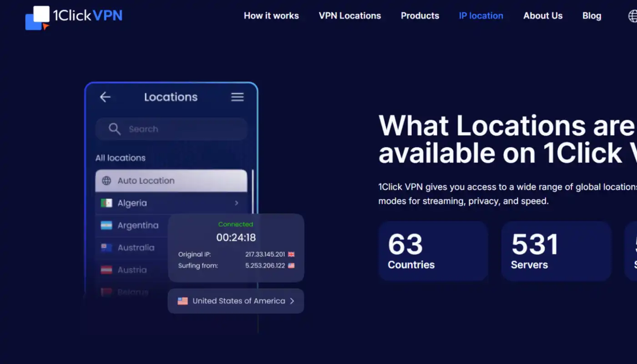637x364 pixels.
Task: Open the Products menu
Action: click(x=420, y=16)
